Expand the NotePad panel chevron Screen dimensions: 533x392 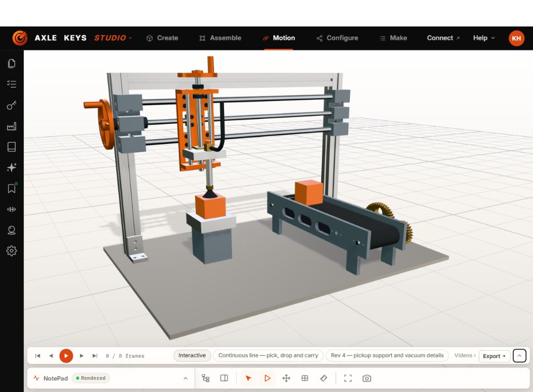[186, 378]
